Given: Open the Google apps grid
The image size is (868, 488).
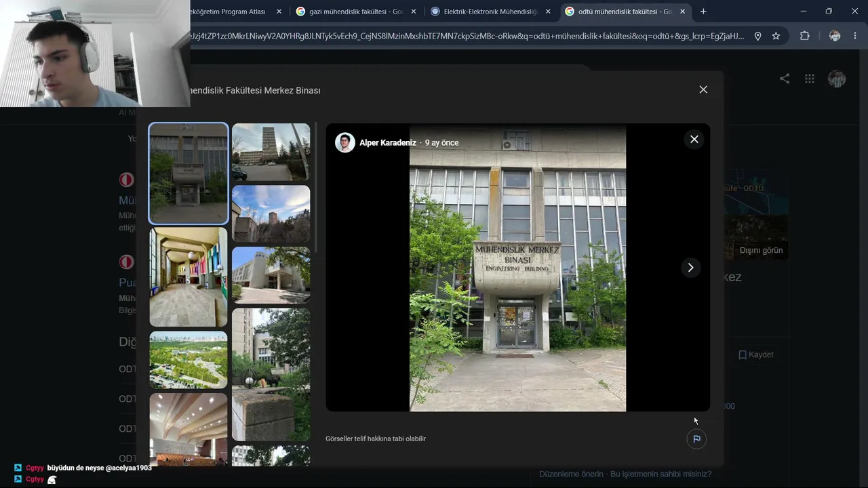Looking at the screenshot, I should pos(810,79).
